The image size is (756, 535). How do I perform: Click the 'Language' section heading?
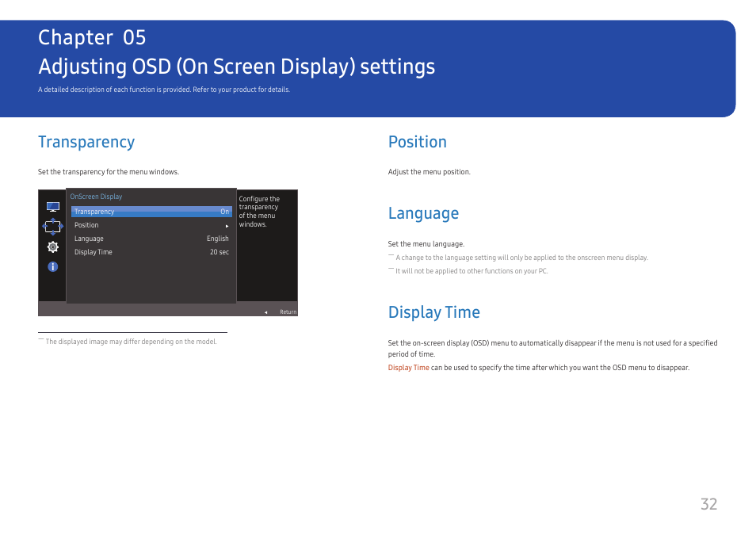point(423,214)
